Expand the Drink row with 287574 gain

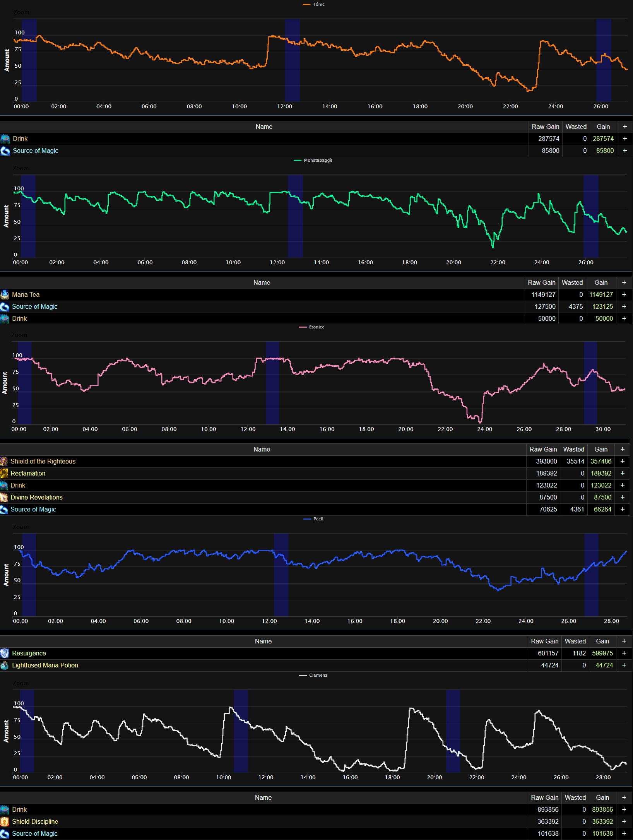click(x=624, y=139)
